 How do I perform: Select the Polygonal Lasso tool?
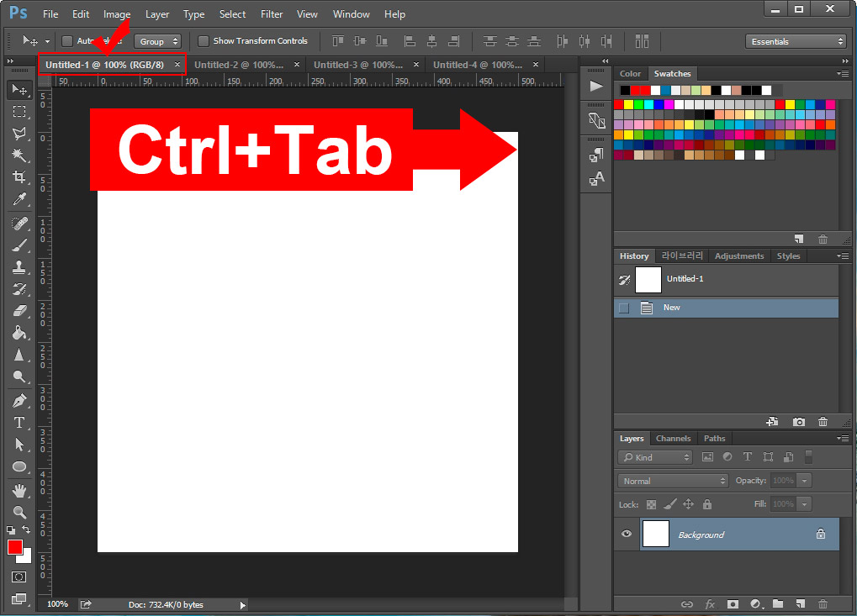(x=19, y=134)
